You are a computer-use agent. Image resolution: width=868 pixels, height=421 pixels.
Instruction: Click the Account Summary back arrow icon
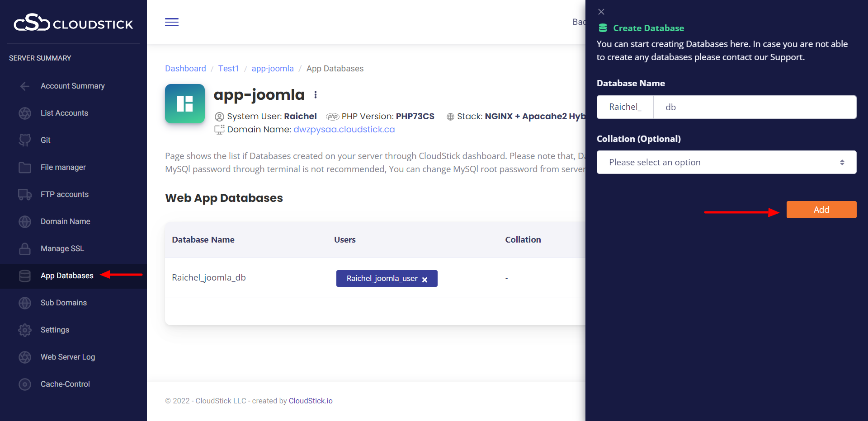25,86
